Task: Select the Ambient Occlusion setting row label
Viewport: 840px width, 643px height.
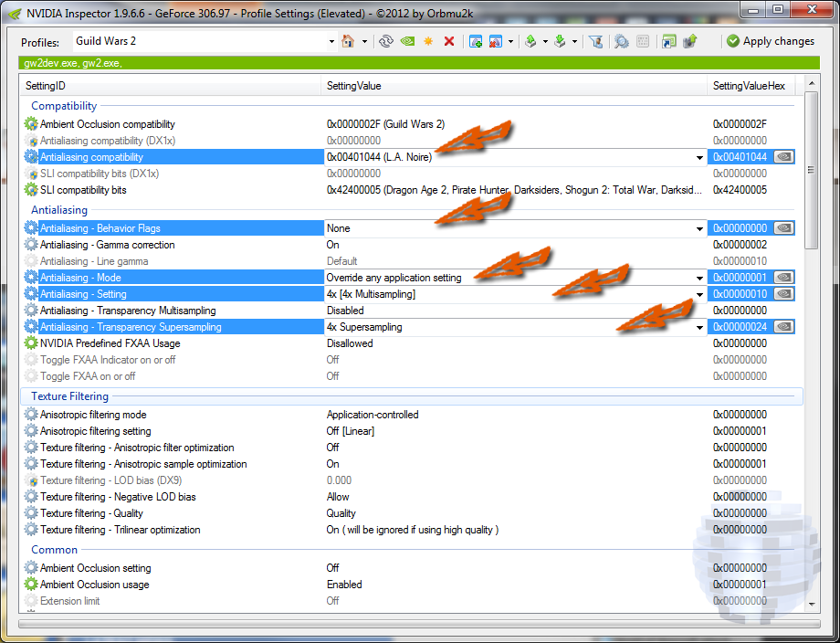Action: tap(95, 567)
